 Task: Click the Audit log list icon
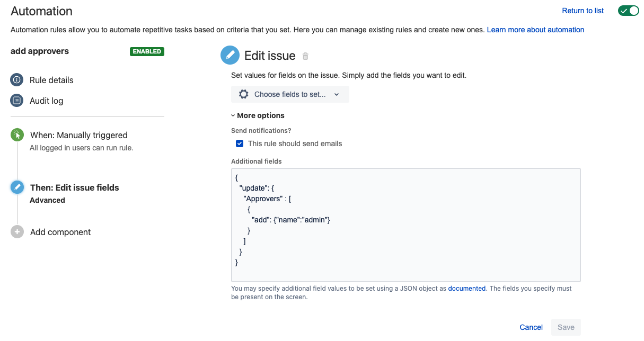[17, 101]
